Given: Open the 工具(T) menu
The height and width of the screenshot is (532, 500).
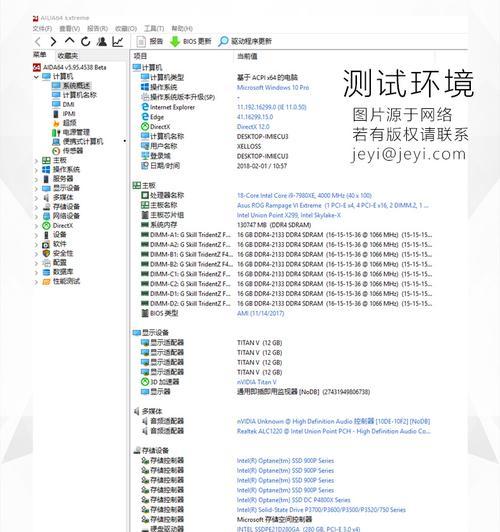Looking at the screenshot, I should (154, 28).
